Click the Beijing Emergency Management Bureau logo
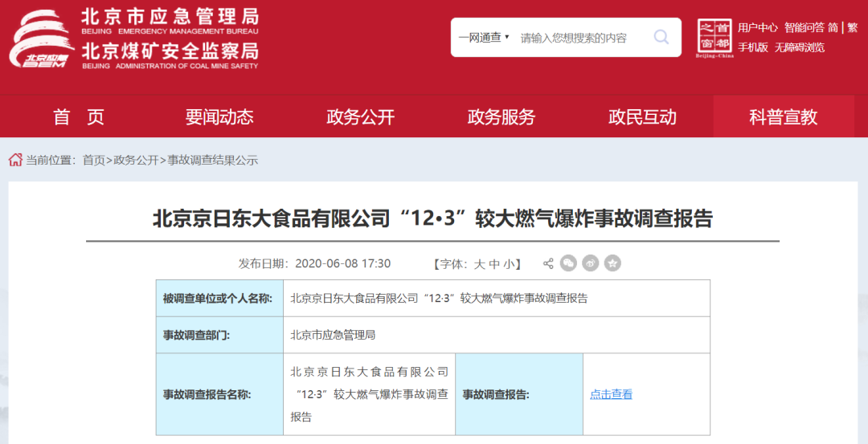 point(42,39)
